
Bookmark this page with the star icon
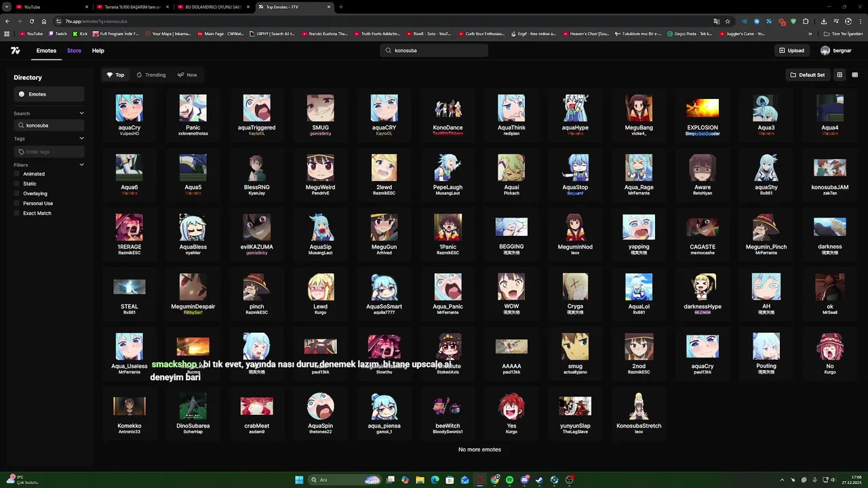[x=728, y=21]
